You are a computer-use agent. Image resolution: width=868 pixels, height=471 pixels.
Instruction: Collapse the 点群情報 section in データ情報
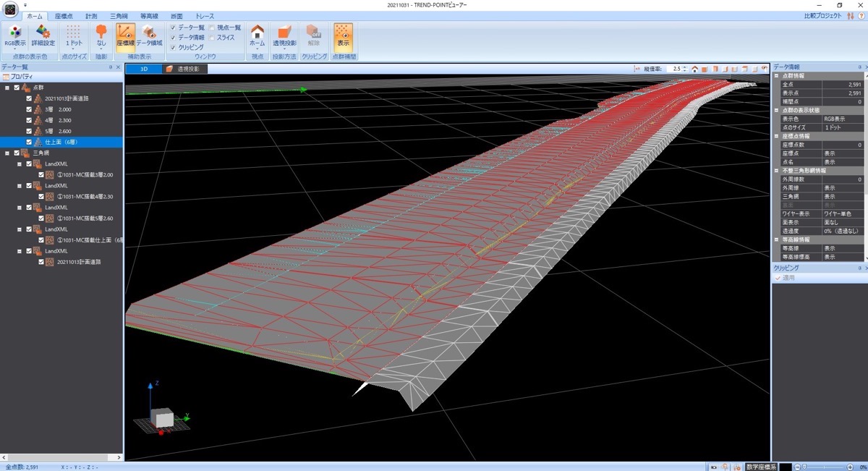(x=775, y=75)
